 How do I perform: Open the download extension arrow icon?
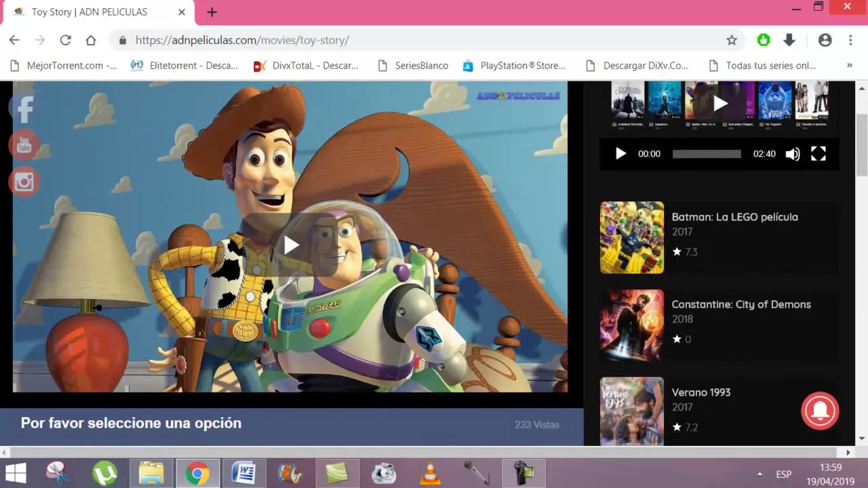point(789,40)
